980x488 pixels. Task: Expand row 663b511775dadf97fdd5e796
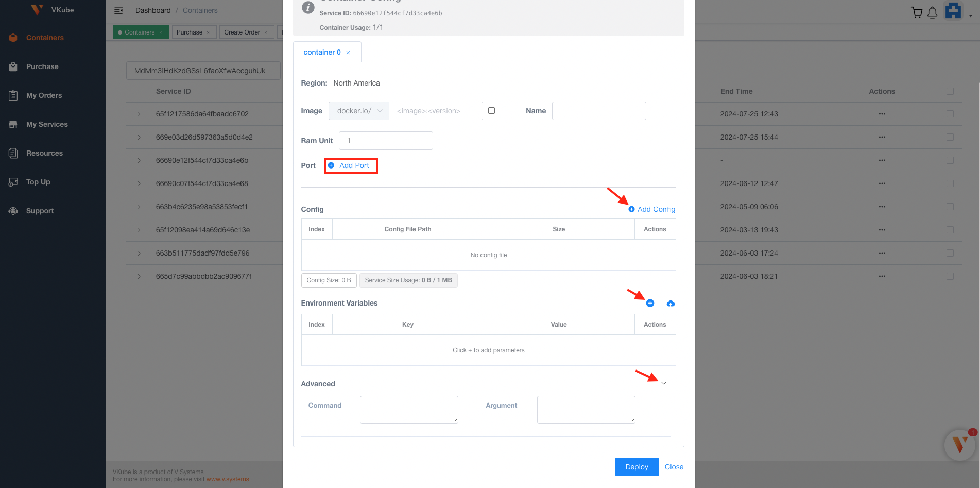[x=139, y=253]
